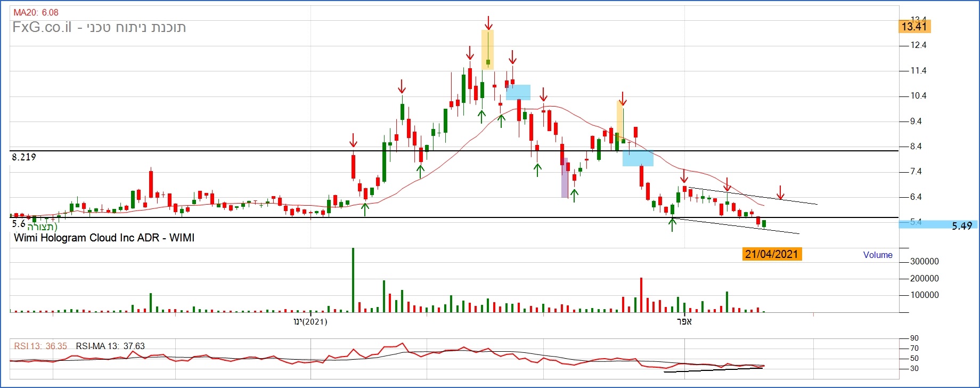Select the 13.41 highlighted price label
The height and width of the screenshot is (388, 980).
click(914, 27)
